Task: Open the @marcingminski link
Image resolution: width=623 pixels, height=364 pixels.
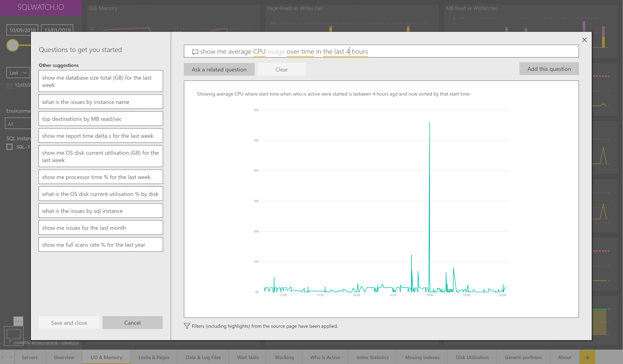Action: coord(45,343)
